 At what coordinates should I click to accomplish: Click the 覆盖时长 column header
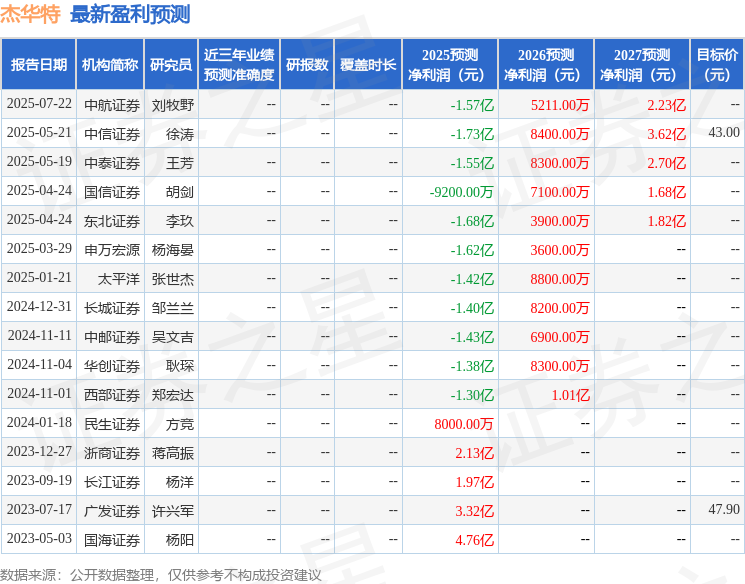368,65
